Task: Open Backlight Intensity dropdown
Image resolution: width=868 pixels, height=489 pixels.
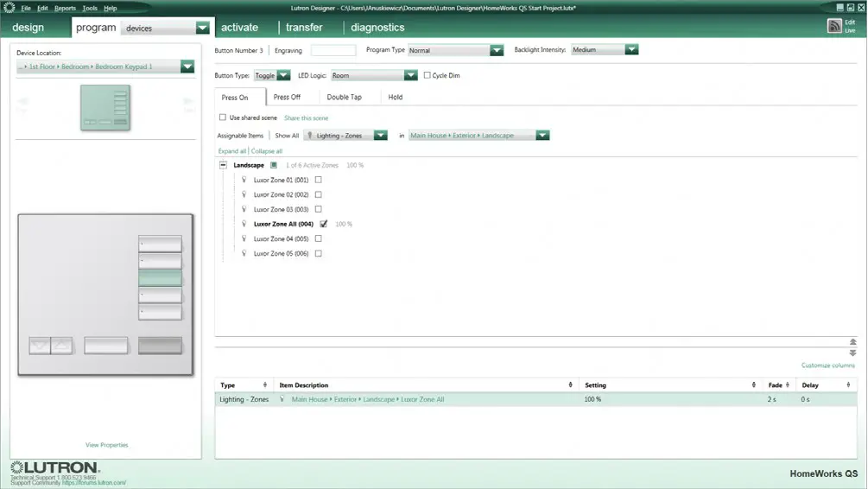Action: pyautogui.click(x=631, y=49)
